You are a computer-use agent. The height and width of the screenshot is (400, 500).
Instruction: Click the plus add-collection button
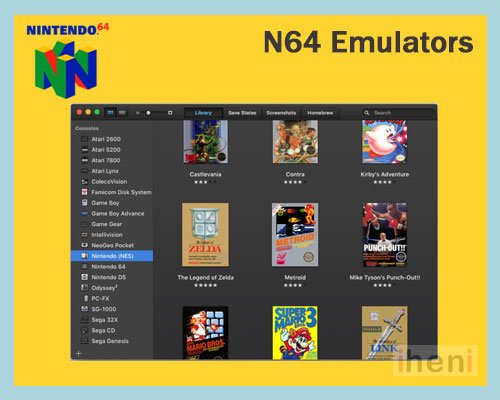[x=79, y=353]
